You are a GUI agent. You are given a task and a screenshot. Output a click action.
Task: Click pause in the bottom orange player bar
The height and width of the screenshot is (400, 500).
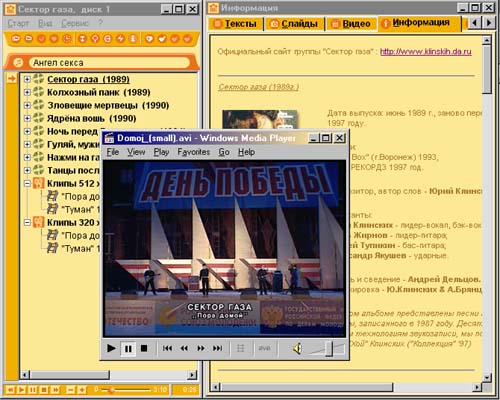pos(33,389)
